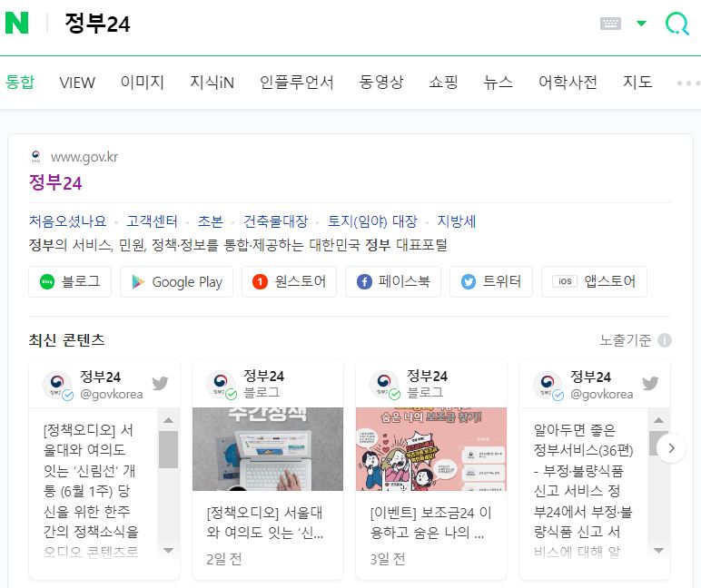This screenshot has width=701, height=588.
Task: Open the 초본 sublink
Action: 210,221
